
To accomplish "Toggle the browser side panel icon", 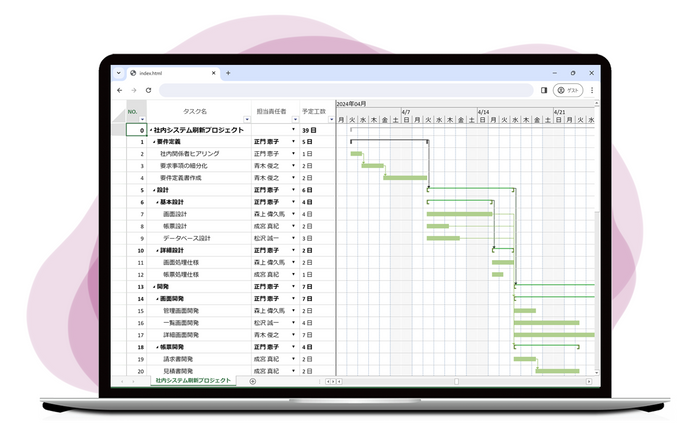I will pyautogui.click(x=544, y=90).
